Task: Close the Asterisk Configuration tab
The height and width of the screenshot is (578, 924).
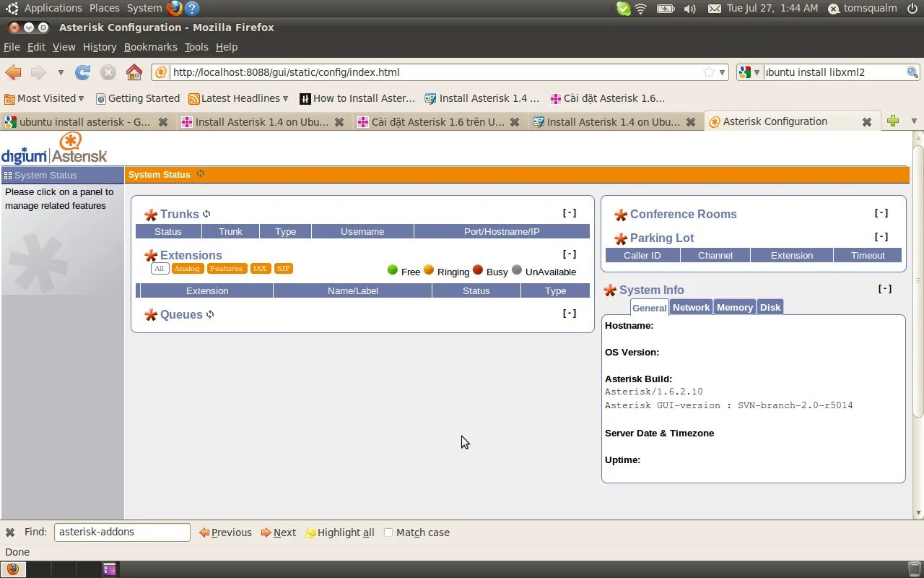Action: click(866, 122)
